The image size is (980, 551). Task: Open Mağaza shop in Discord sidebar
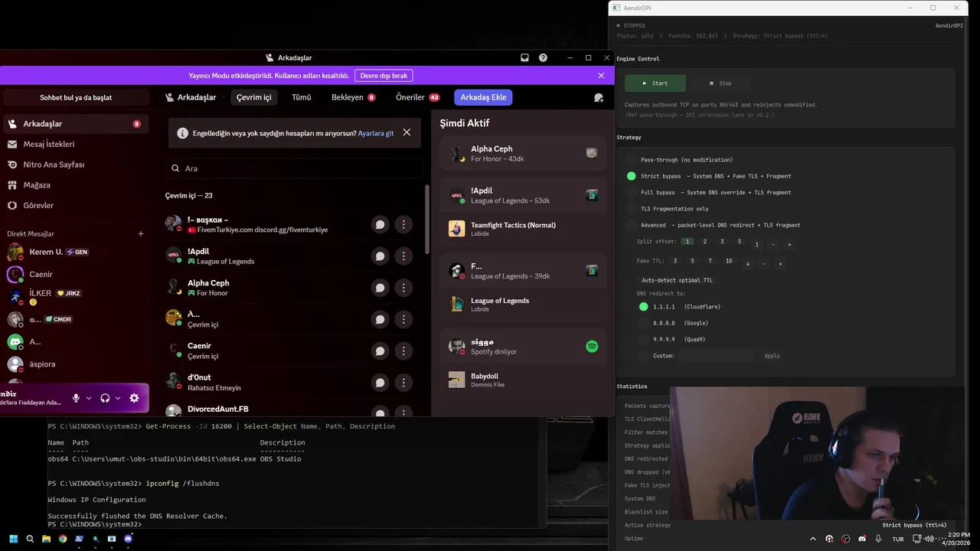pos(75,185)
